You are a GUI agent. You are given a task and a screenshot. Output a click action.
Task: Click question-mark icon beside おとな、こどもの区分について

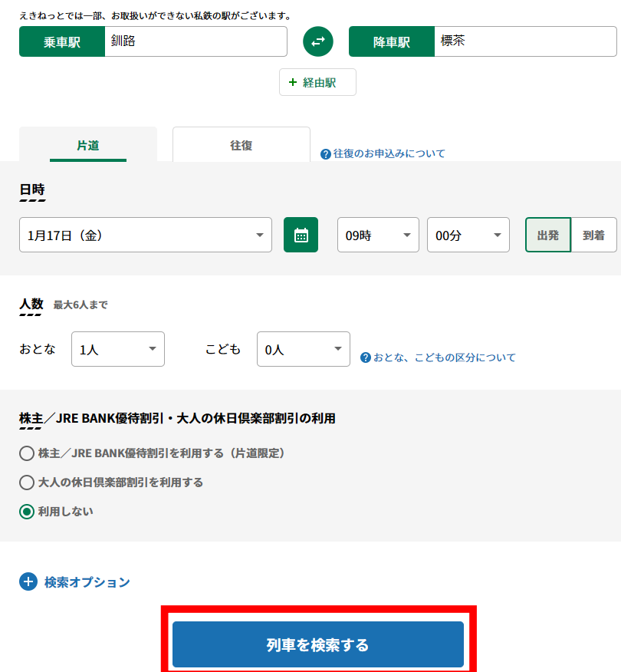[x=366, y=357]
